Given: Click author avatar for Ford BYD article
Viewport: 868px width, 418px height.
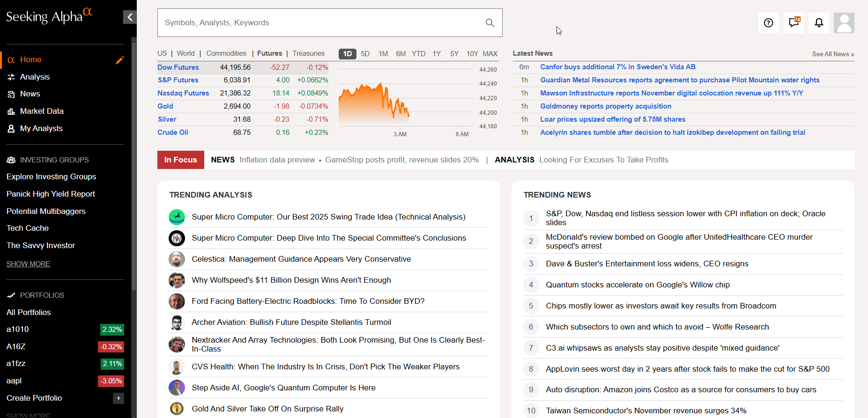Looking at the screenshot, I should 177,301.
